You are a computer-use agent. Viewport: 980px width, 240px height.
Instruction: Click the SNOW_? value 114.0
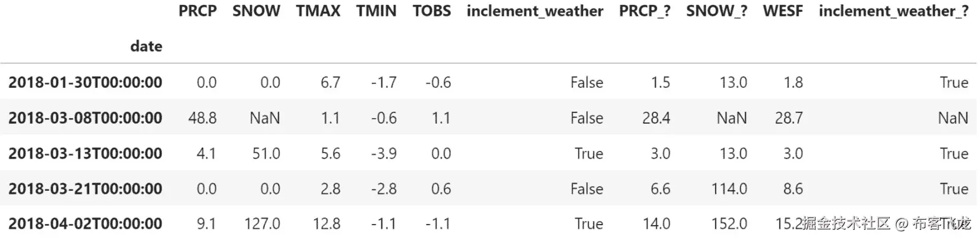[729, 189]
